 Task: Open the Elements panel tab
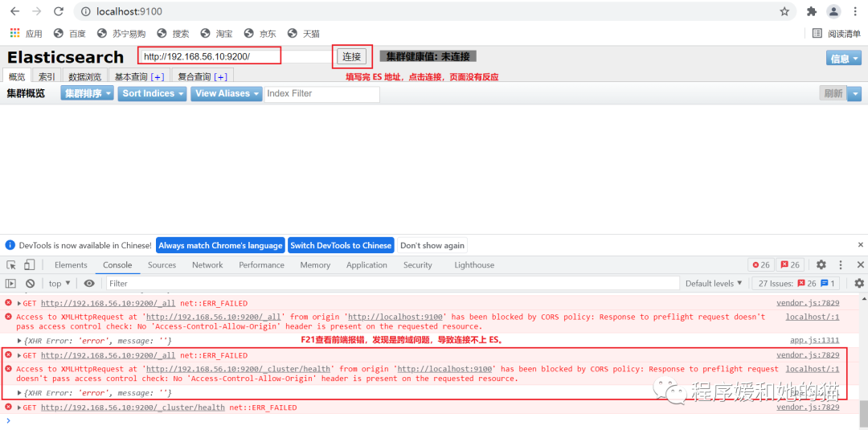pos(71,265)
